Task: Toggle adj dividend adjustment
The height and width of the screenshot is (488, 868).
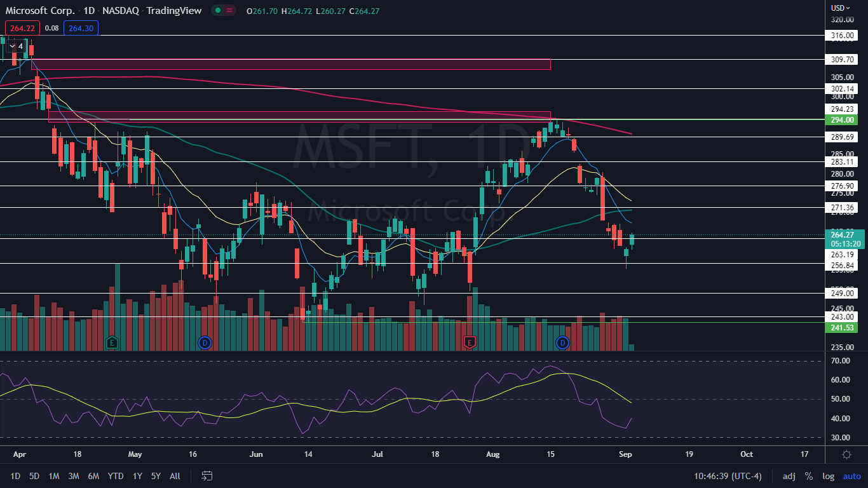Action: pos(789,476)
